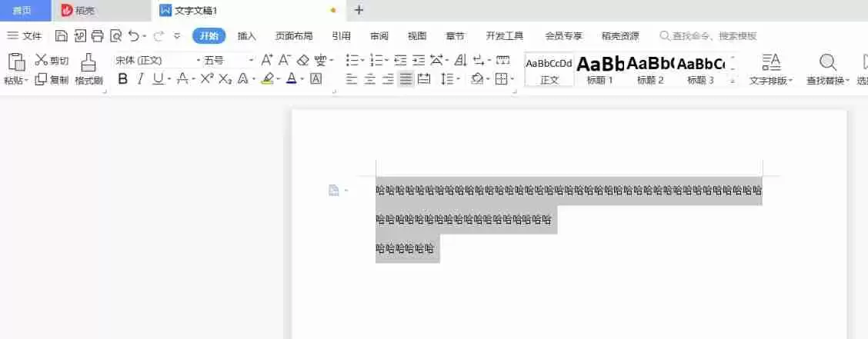Toggle Underline formatting
The width and height of the screenshot is (868, 339).
[x=159, y=79]
